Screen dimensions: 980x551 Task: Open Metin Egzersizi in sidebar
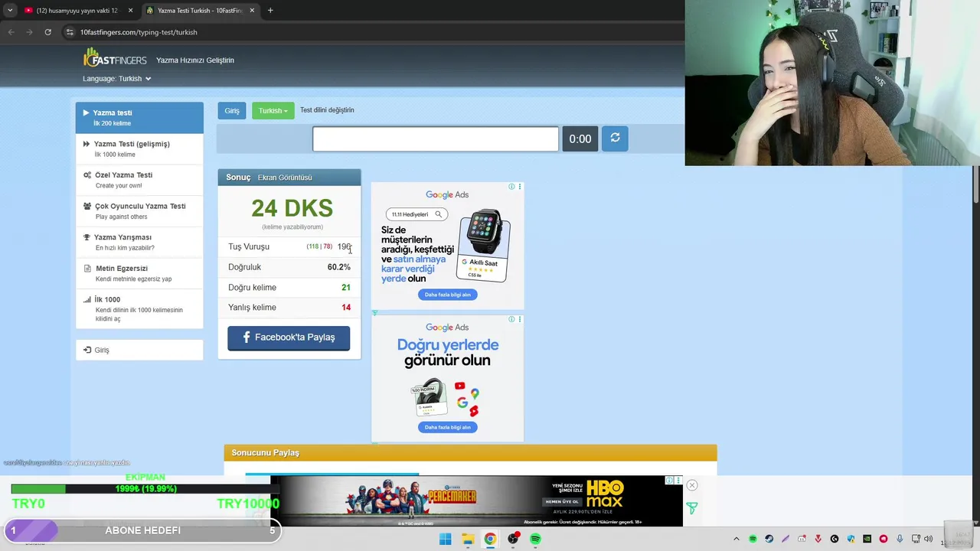(139, 273)
